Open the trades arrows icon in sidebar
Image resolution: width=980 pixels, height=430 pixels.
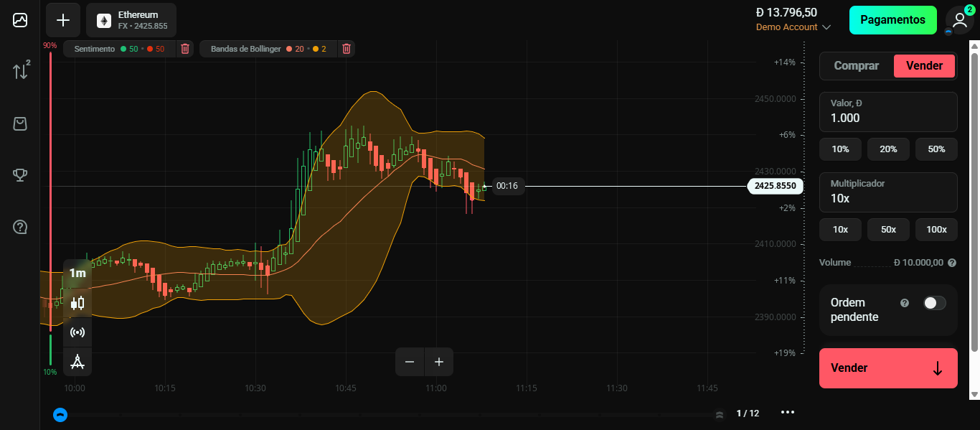pos(21,70)
